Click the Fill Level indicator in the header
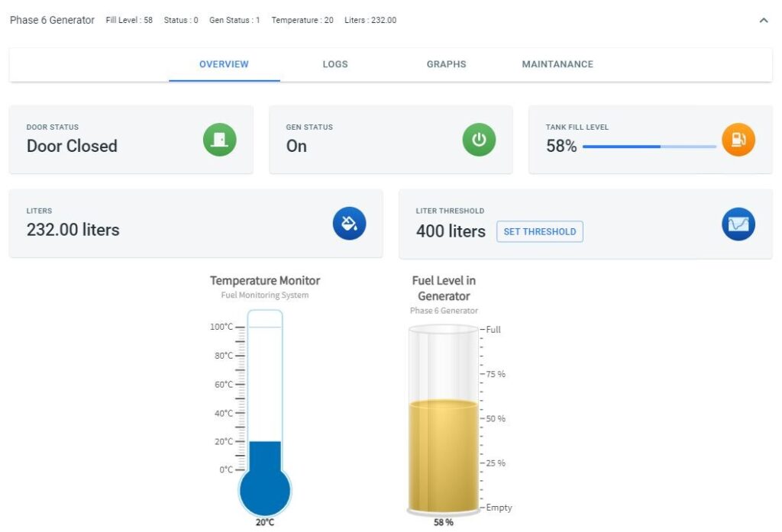 [x=130, y=20]
